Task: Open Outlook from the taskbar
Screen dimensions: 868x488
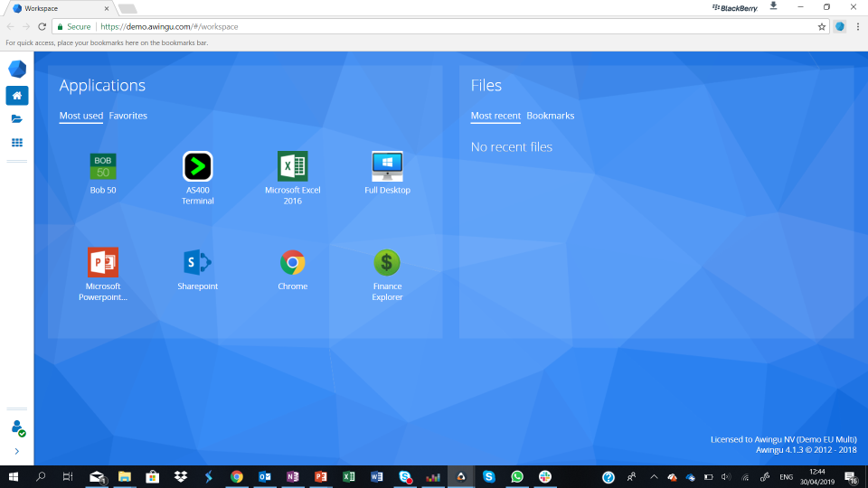Action: click(265, 476)
